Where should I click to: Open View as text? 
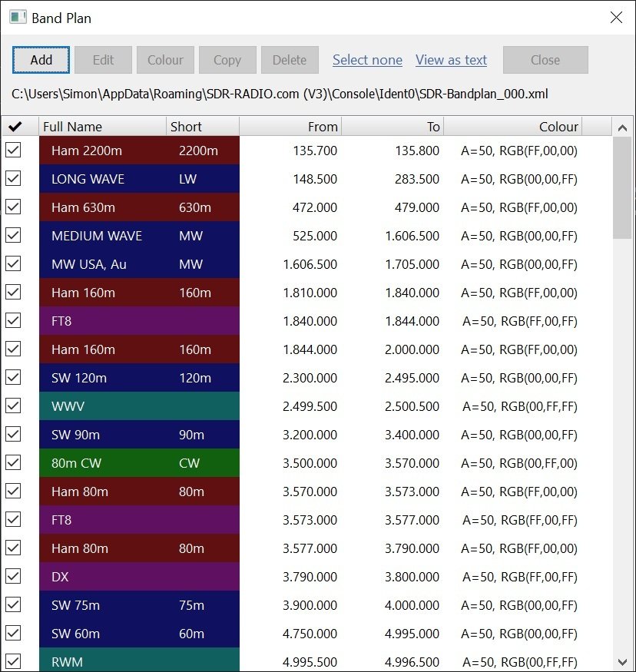pos(451,60)
